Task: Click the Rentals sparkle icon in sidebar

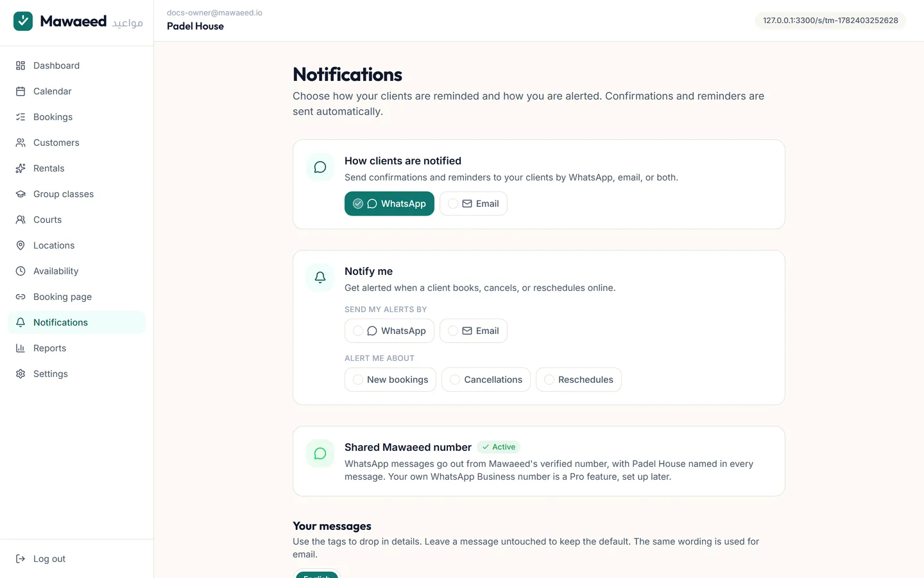Action: (21, 168)
